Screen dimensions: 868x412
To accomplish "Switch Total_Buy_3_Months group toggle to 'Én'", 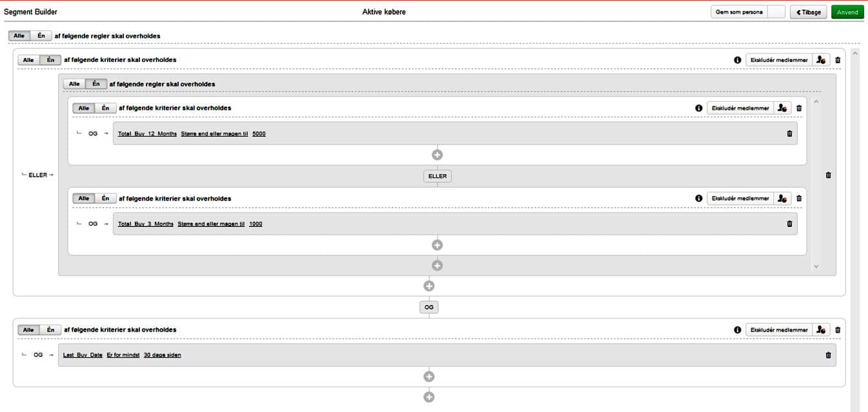I will (105, 199).
